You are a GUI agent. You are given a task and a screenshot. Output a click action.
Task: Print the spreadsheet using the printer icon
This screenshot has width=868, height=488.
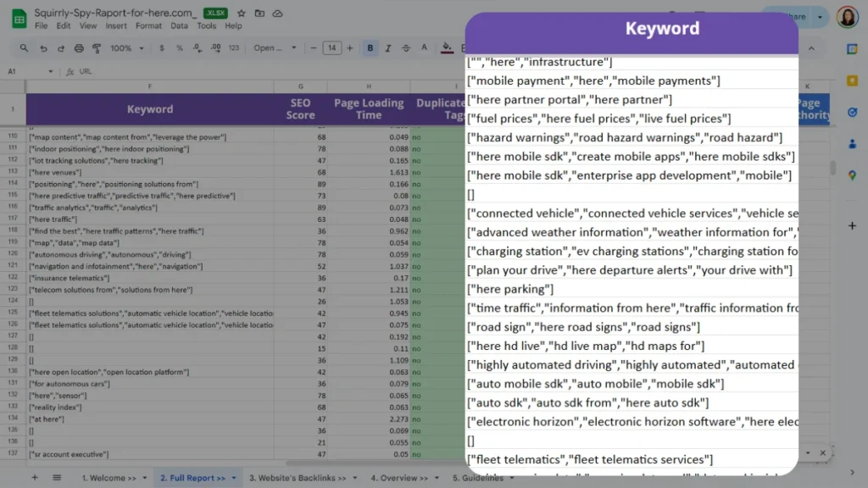pos(79,48)
